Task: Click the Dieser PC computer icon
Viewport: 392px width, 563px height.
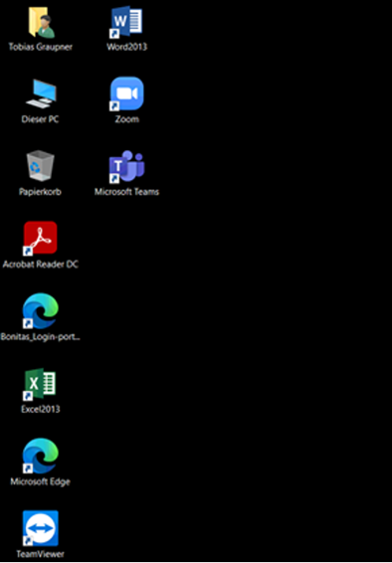Action: click(x=41, y=94)
